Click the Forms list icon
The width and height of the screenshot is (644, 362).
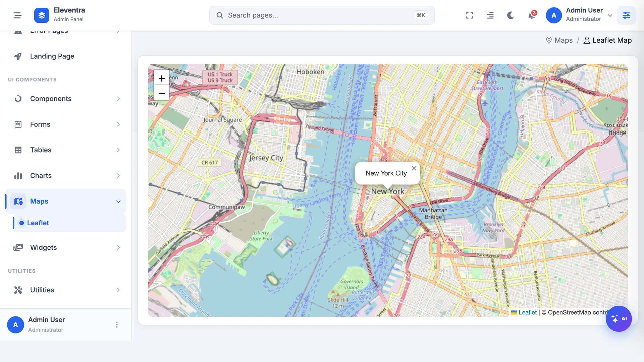tap(18, 124)
